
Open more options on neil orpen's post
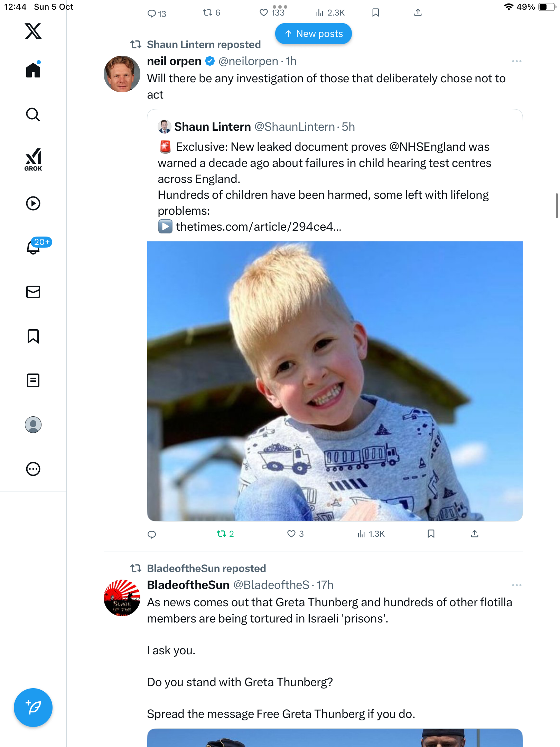pyautogui.click(x=516, y=61)
